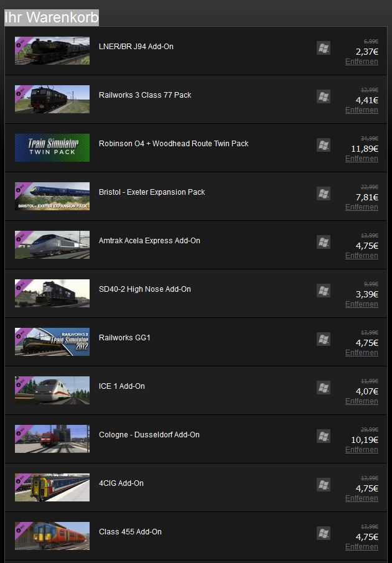Image resolution: width=392 pixels, height=563 pixels.
Task: Click Entfernen under the 4CIG Add-On price
Action: point(362,498)
